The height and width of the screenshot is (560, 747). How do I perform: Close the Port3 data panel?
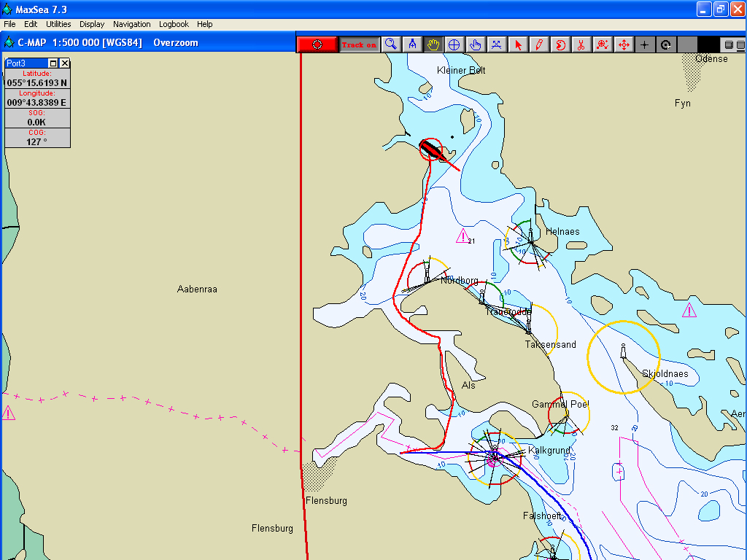[64, 63]
